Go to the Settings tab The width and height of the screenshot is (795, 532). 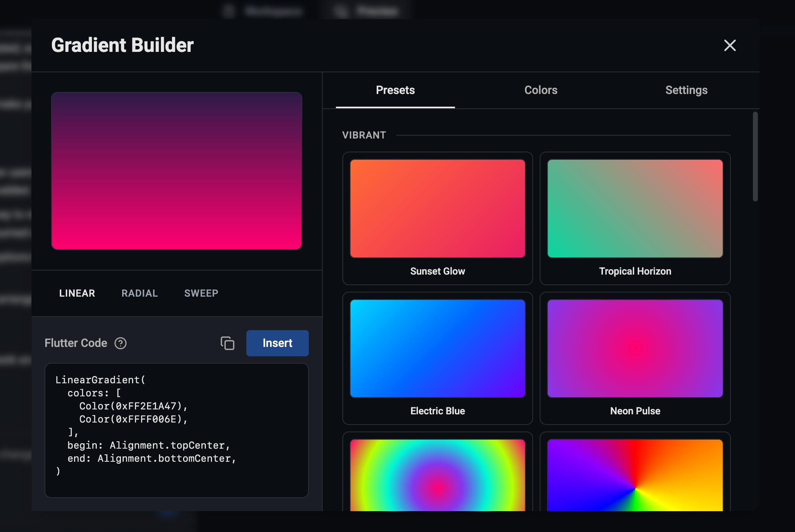(x=686, y=90)
